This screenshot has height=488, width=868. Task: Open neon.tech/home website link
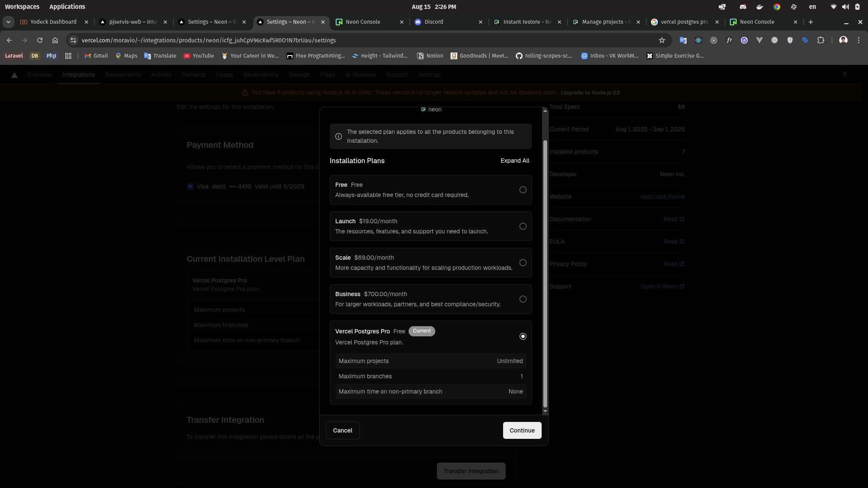pos(662,197)
